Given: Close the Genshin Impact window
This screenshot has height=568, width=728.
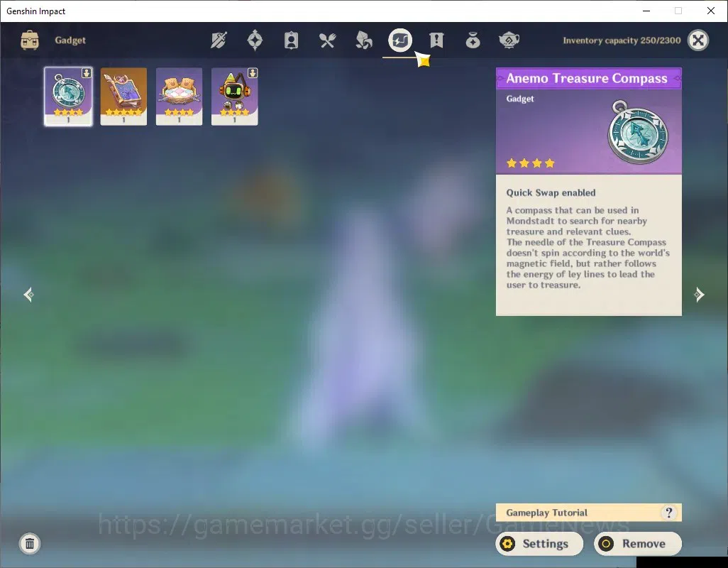Looking at the screenshot, I should pos(710,11).
